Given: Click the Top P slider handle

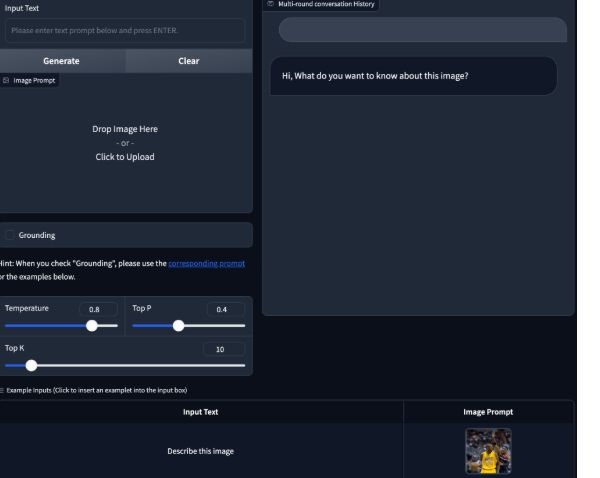Looking at the screenshot, I should click(x=179, y=325).
